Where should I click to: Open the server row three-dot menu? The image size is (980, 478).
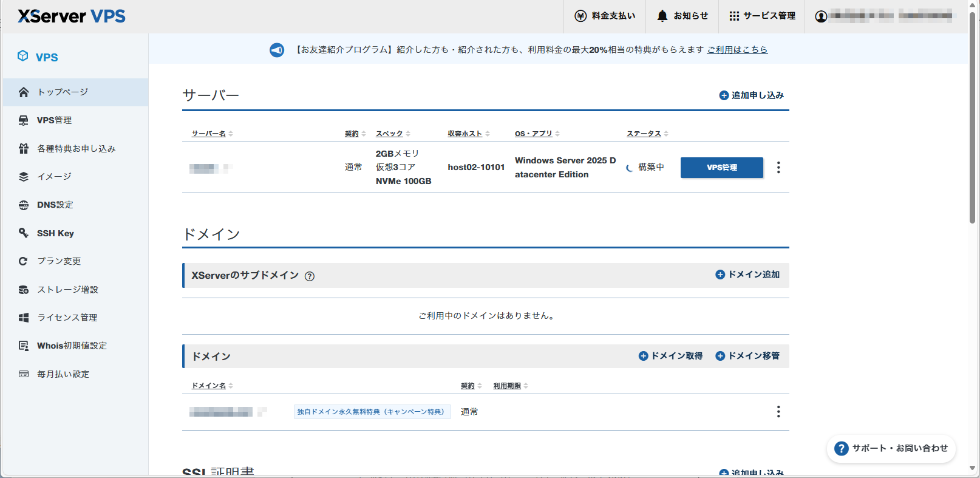click(x=778, y=168)
